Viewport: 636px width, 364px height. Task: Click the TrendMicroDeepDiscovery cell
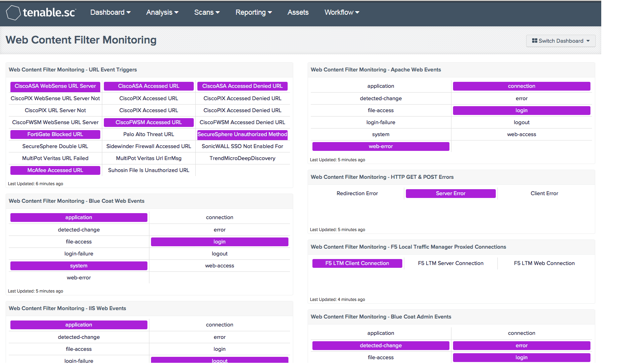[242, 158]
